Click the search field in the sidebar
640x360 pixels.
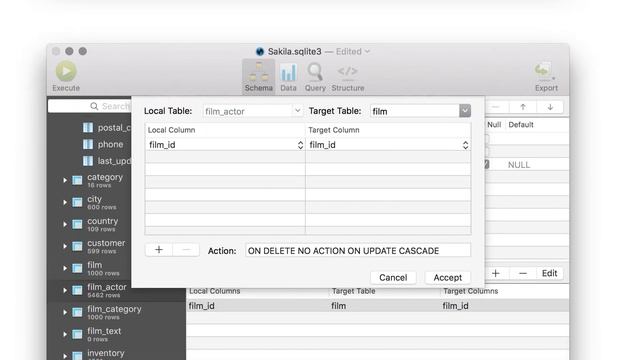coord(90,106)
